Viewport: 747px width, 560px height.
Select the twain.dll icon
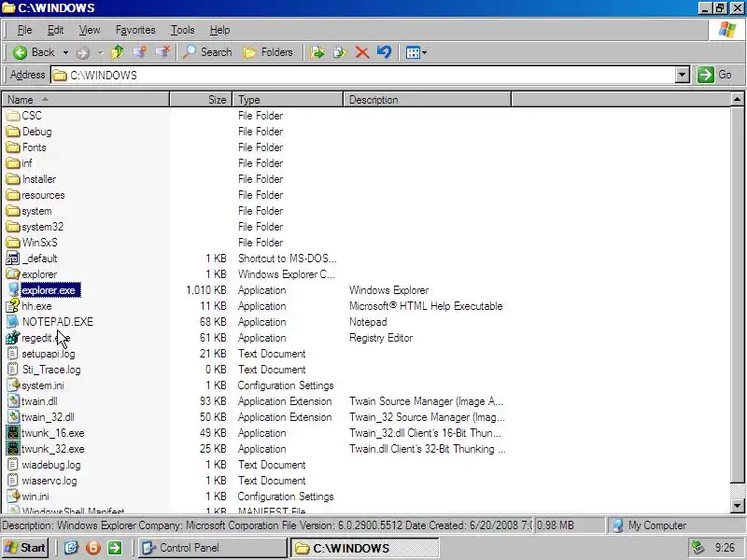(x=13, y=401)
